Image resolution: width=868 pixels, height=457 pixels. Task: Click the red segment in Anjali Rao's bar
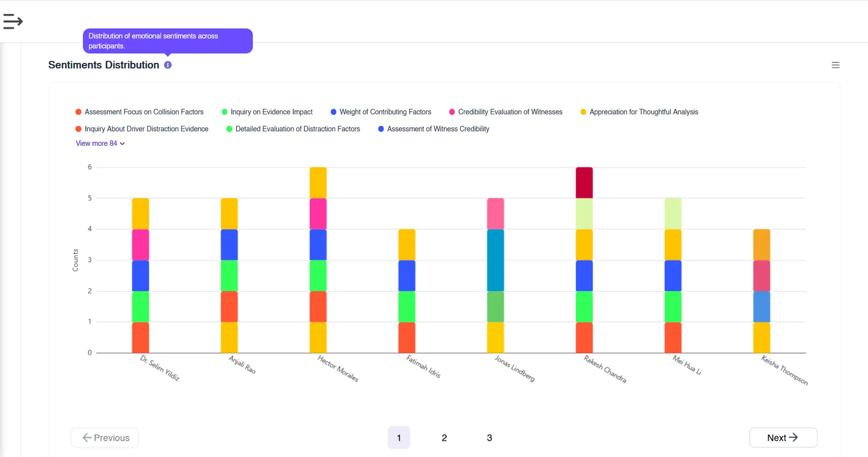(x=229, y=307)
